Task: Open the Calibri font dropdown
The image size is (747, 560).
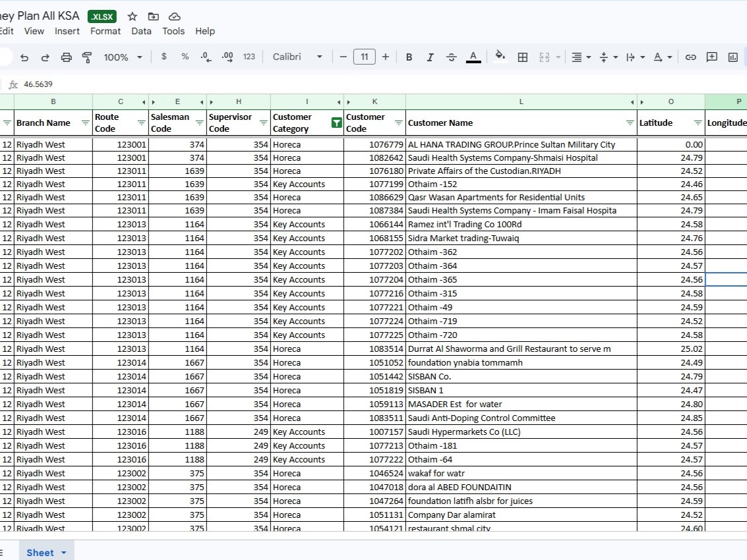Action: coord(297,57)
